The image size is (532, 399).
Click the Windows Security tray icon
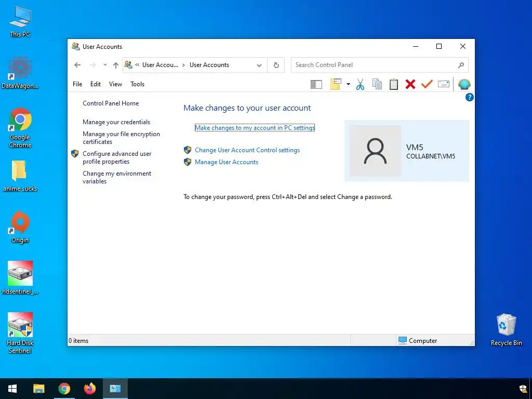click(x=523, y=389)
